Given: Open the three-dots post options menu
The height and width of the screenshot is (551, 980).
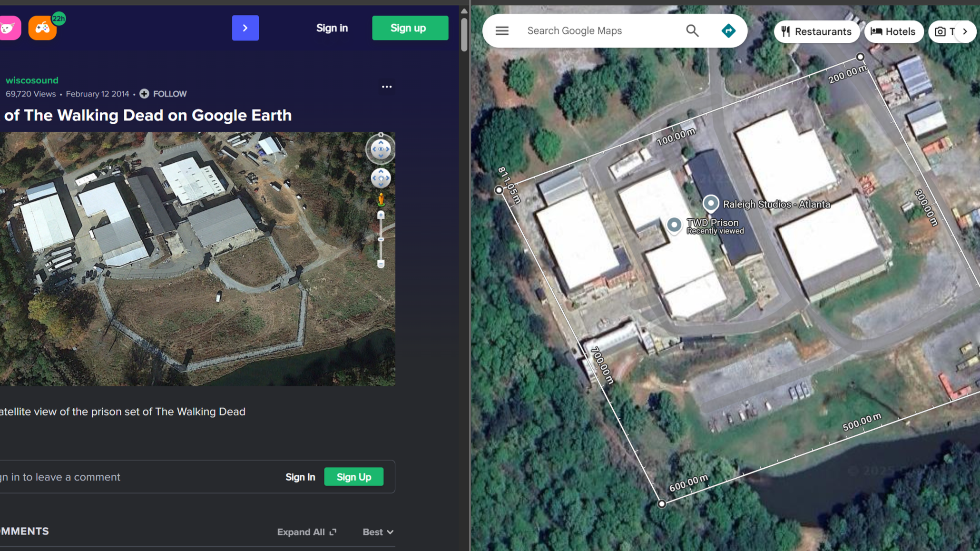Looking at the screenshot, I should pyautogui.click(x=386, y=87).
